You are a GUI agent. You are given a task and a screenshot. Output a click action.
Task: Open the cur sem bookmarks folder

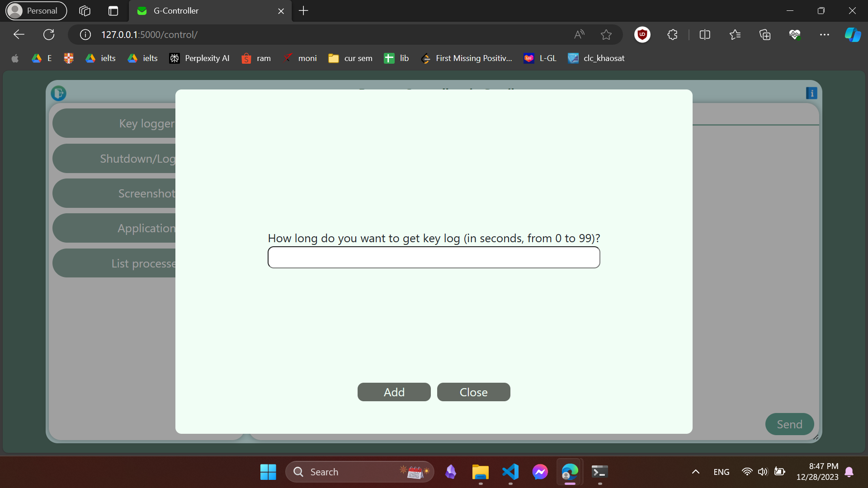tap(350, 58)
